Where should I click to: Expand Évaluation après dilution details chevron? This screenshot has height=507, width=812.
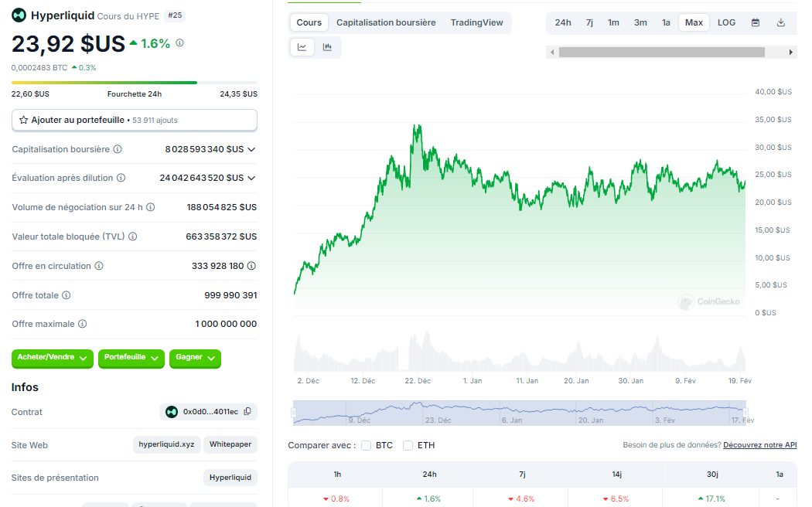point(251,178)
